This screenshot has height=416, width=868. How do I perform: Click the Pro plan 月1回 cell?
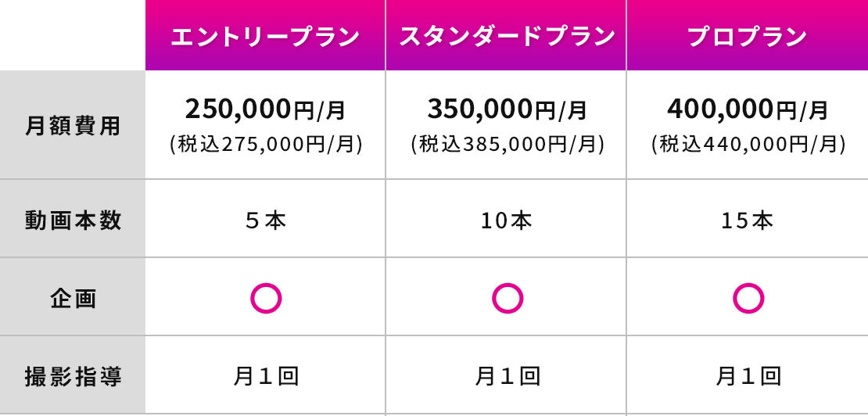click(x=748, y=377)
